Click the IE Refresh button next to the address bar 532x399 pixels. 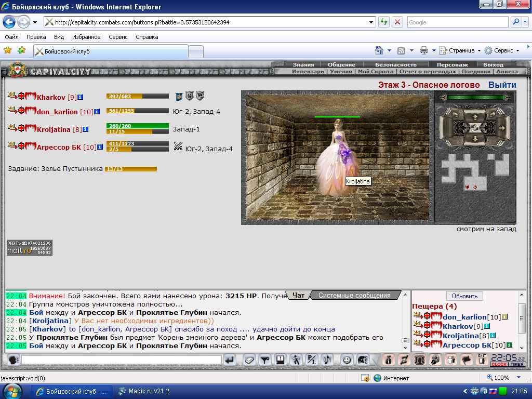384,22
